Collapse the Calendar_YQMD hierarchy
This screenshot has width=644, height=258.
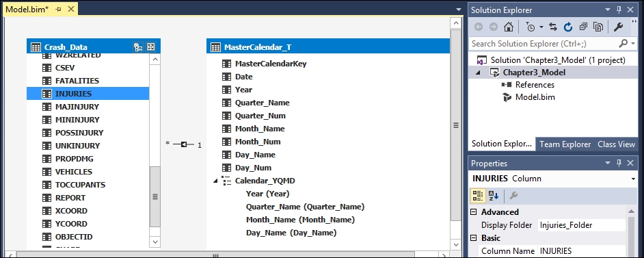215,181
